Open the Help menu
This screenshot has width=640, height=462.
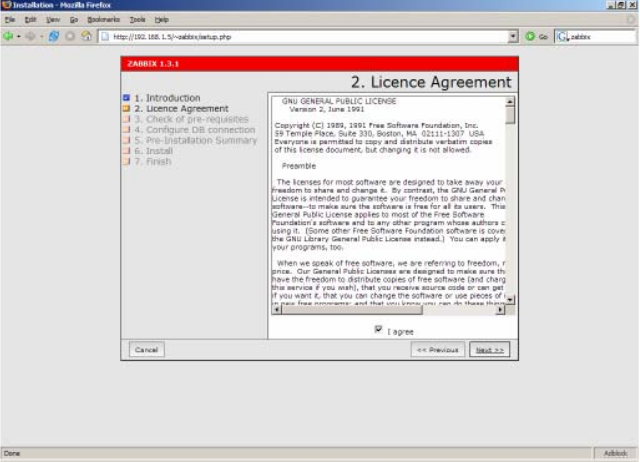[x=162, y=20]
